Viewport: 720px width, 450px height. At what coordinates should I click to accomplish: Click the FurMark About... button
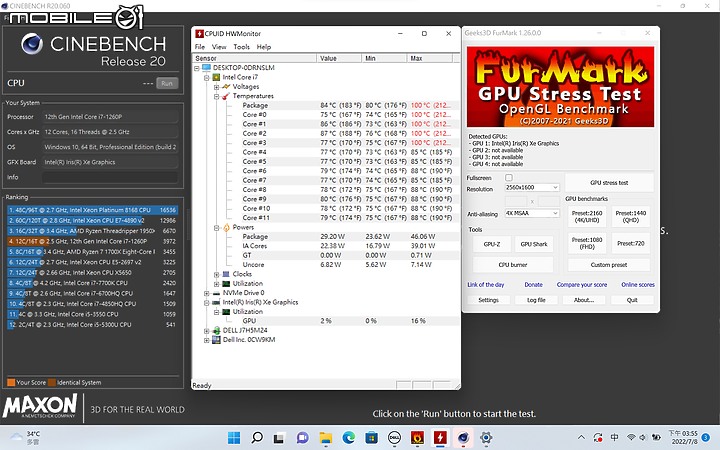point(584,300)
